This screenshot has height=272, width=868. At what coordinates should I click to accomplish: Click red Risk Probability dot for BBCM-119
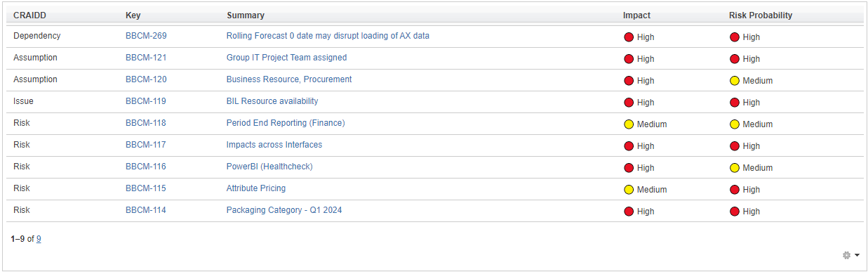pyautogui.click(x=735, y=103)
